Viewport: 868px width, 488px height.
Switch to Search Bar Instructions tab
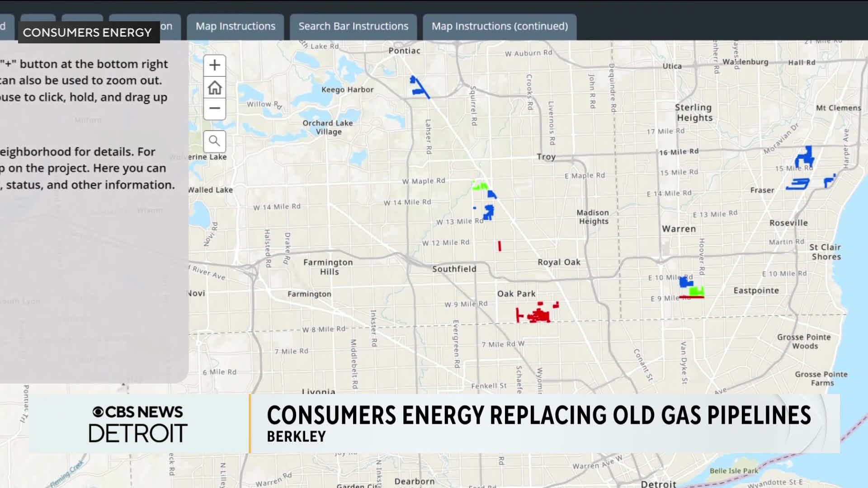[353, 26]
